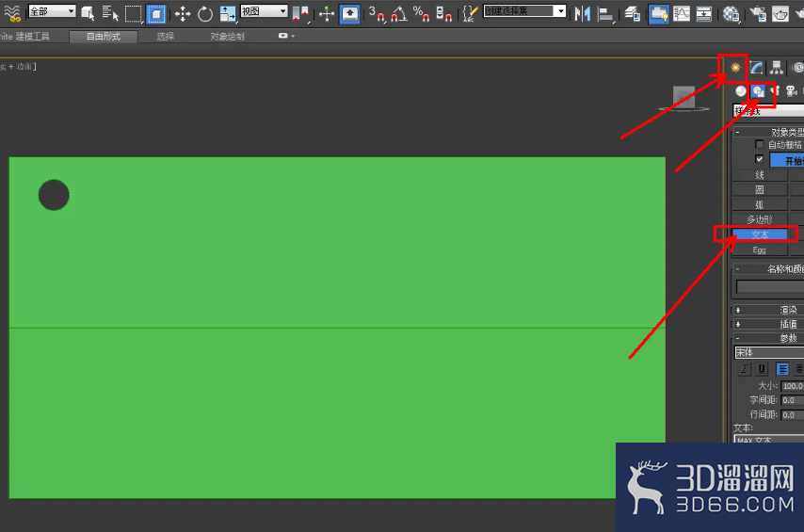Switch to the 自由形式 ribbon tab

pyautogui.click(x=103, y=37)
